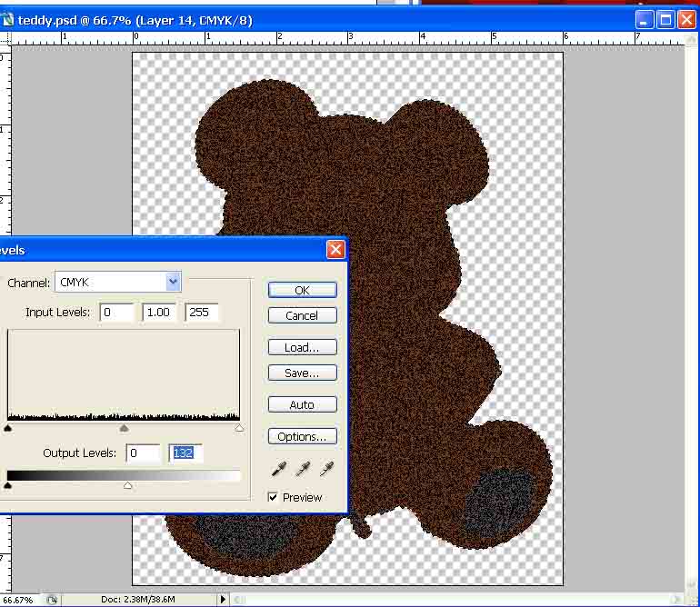Click the teddy.psd document icon in title bar
700x607 pixels.
click(8, 19)
